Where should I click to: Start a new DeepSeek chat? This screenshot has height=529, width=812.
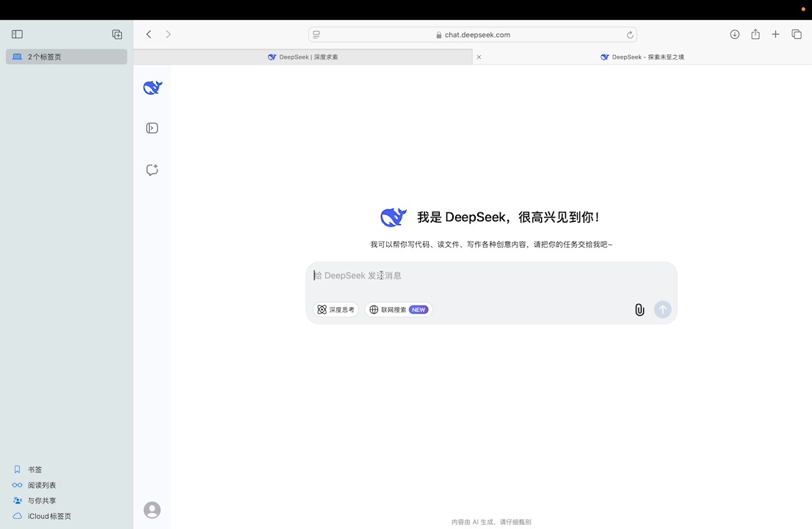coord(152,170)
